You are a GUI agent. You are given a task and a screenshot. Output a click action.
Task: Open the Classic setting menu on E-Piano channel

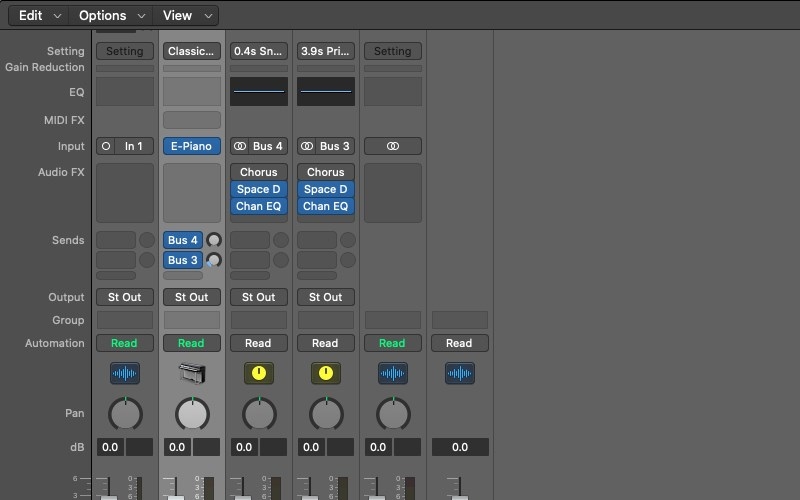click(191, 51)
